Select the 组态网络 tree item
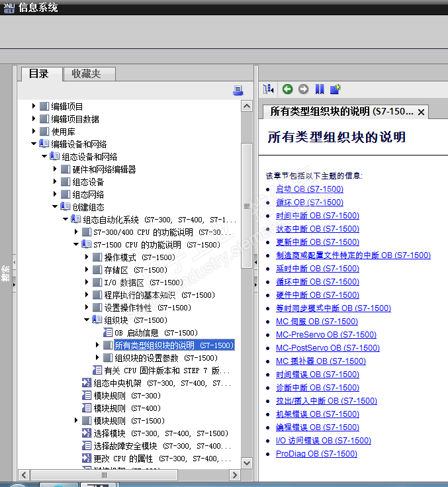 [x=88, y=195]
